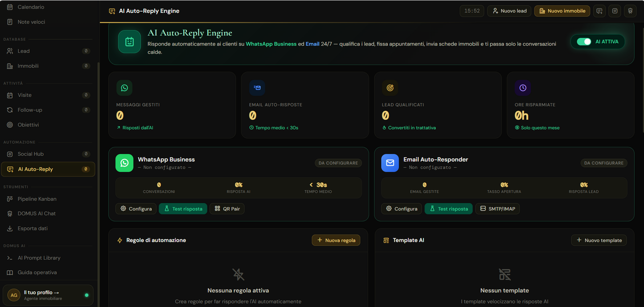The height and width of the screenshot is (307, 644).
Task: Open the Instagram icon in top bar
Action: pos(615,11)
